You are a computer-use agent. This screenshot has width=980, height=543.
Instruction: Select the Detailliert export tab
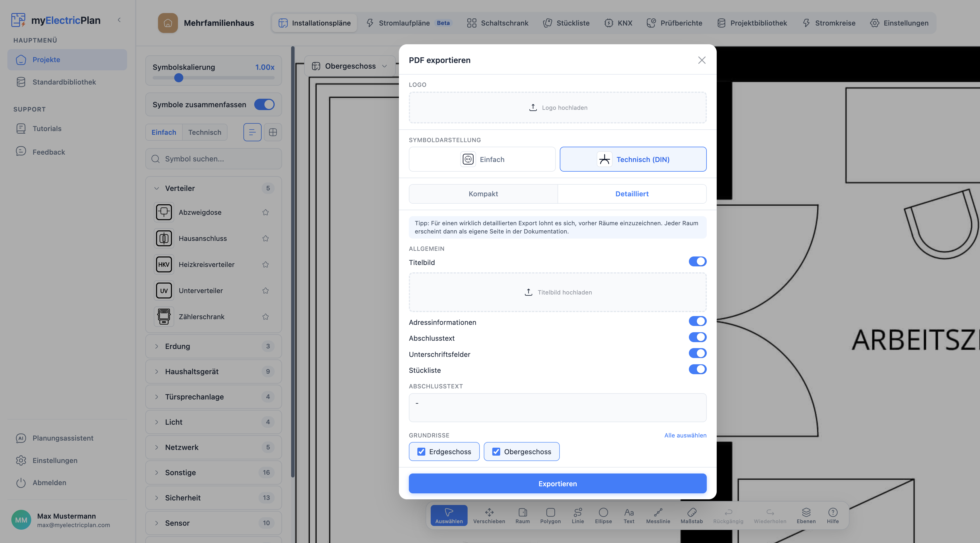[632, 194]
